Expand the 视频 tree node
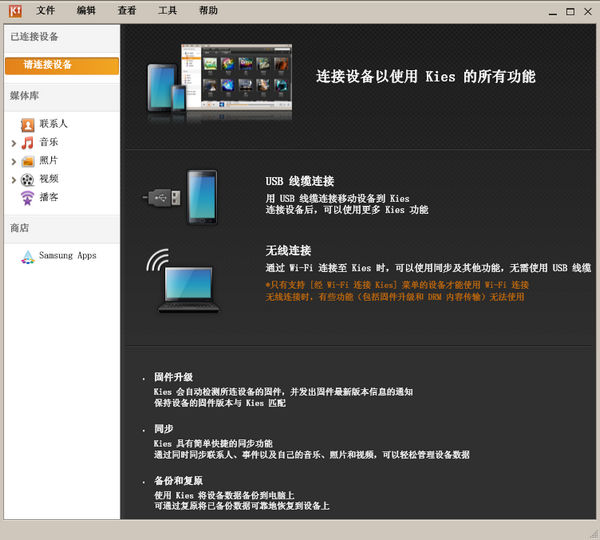Screen dimensions: 600x540 [x=14, y=180]
